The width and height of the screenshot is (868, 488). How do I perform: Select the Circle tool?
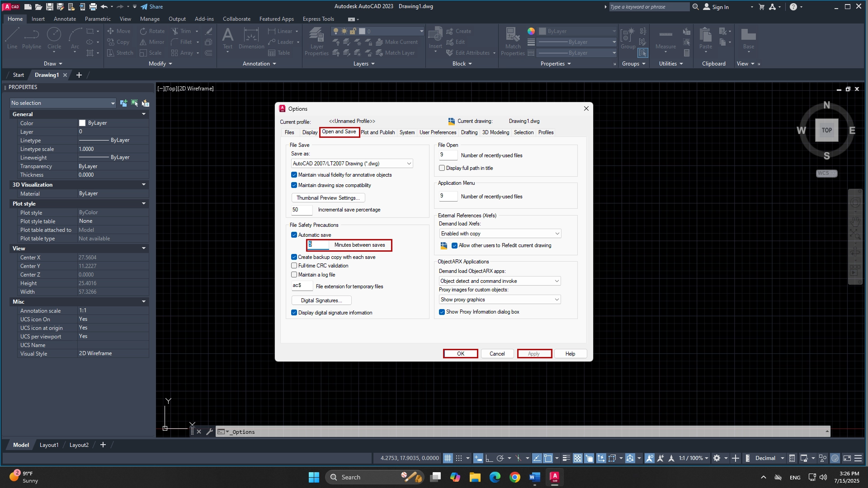click(x=54, y=38)
